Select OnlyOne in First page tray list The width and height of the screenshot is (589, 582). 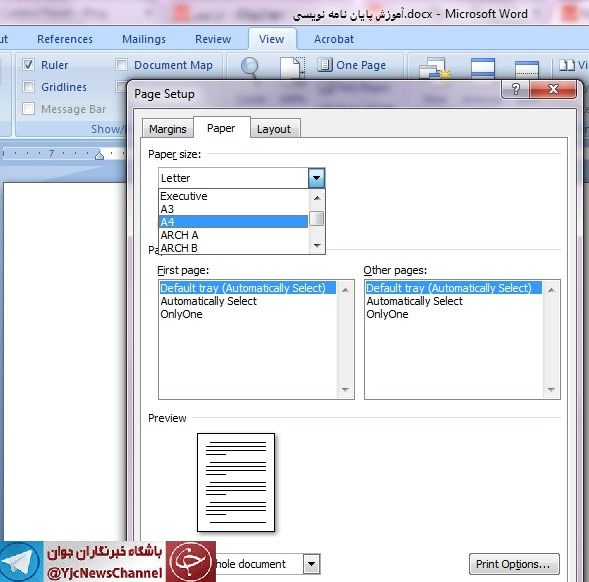[181, 314]
